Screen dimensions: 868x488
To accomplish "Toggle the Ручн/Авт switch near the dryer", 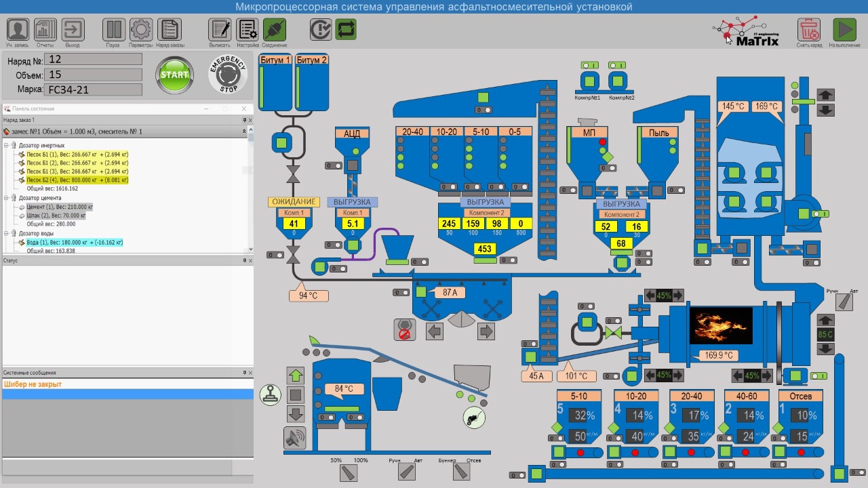I will (844, 302).
